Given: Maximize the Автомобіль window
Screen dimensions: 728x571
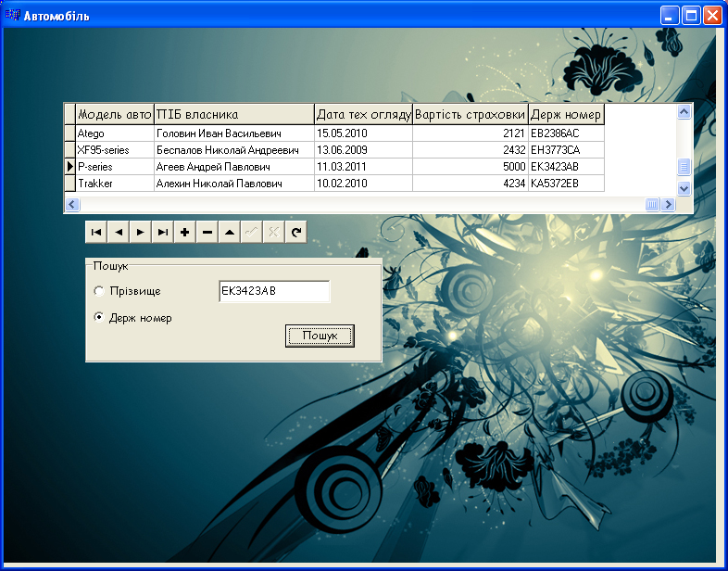Looking at the screenshot, I should point(691,16).
